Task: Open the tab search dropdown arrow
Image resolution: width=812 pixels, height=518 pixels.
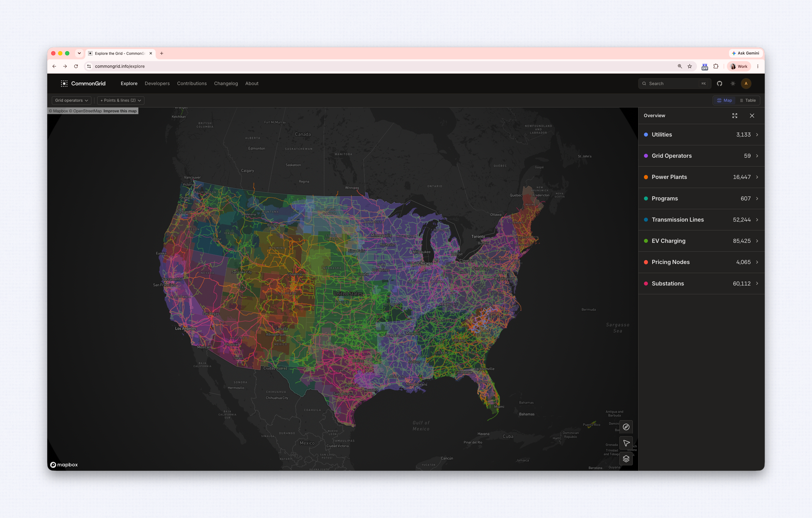Action: pyautogui.click(x=79, y=53)
